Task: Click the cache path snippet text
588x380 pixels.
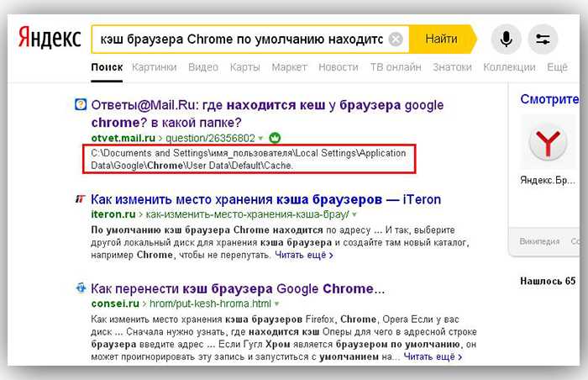Action: coord(249,159)
